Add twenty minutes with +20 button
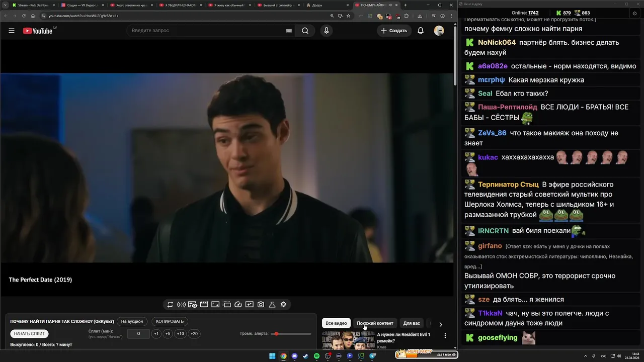 click(x=194, y=334)
